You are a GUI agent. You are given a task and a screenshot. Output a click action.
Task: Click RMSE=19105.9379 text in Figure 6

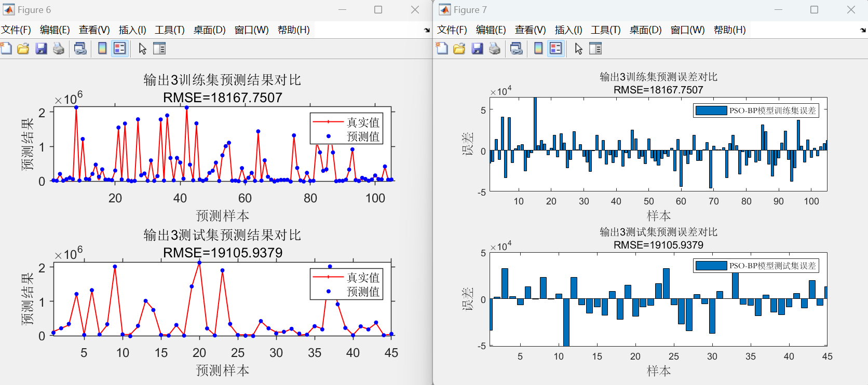pos(223,253)
